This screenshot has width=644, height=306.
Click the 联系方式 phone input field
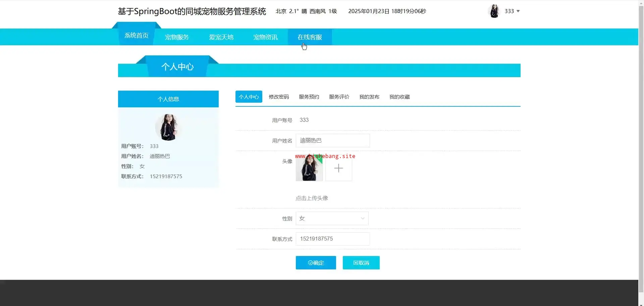(x=332, y=239)
